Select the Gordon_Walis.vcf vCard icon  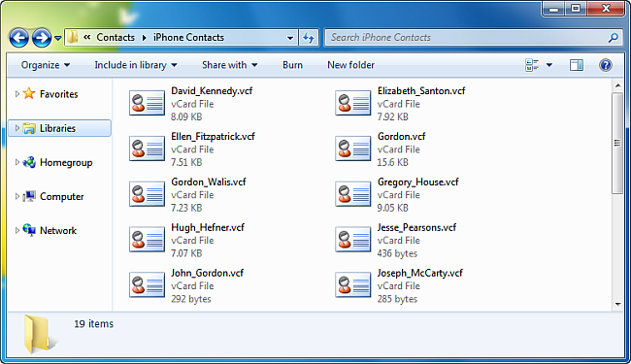click(147, 194)
